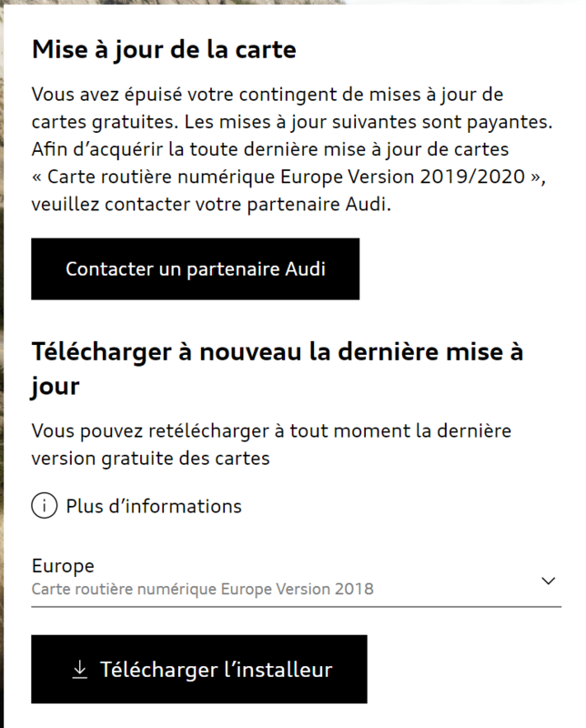Click the 'veuillez contacter votre partenaire Audi' text
Image resolution: width=586 pixels, height=728 pixels.
point(211,205)
